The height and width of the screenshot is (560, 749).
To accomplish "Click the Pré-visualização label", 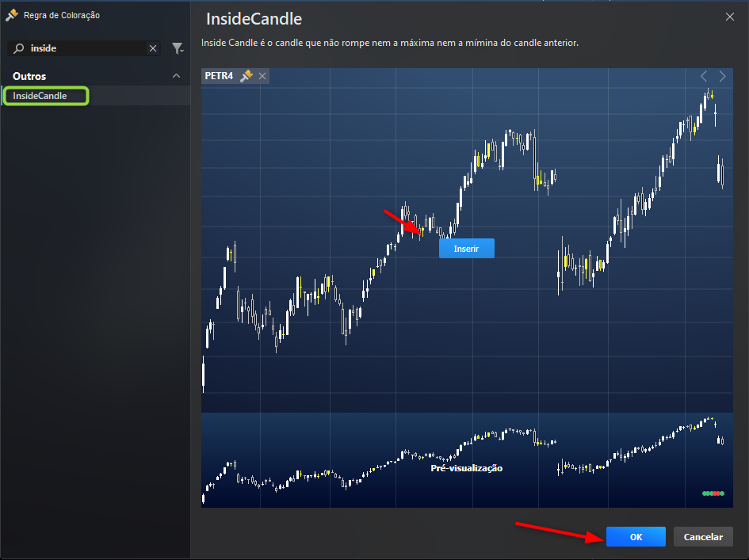I will pos(466,468).
